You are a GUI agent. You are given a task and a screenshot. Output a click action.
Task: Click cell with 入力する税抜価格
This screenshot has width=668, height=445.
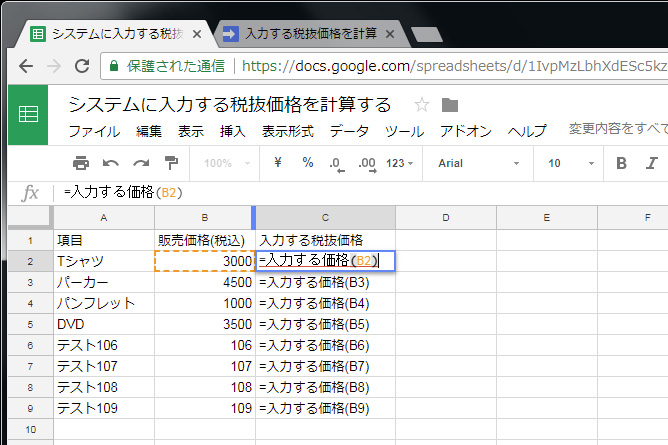[x=325, y=240]
